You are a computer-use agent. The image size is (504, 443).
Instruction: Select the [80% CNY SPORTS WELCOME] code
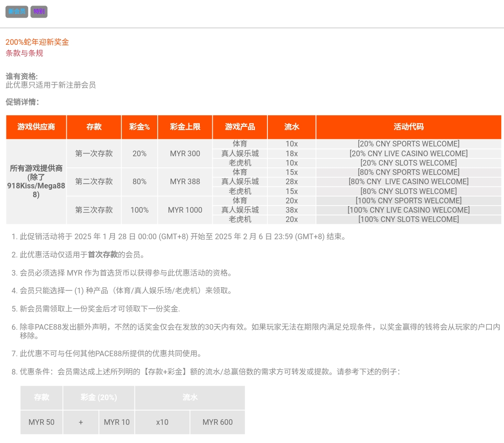point(408,172)
